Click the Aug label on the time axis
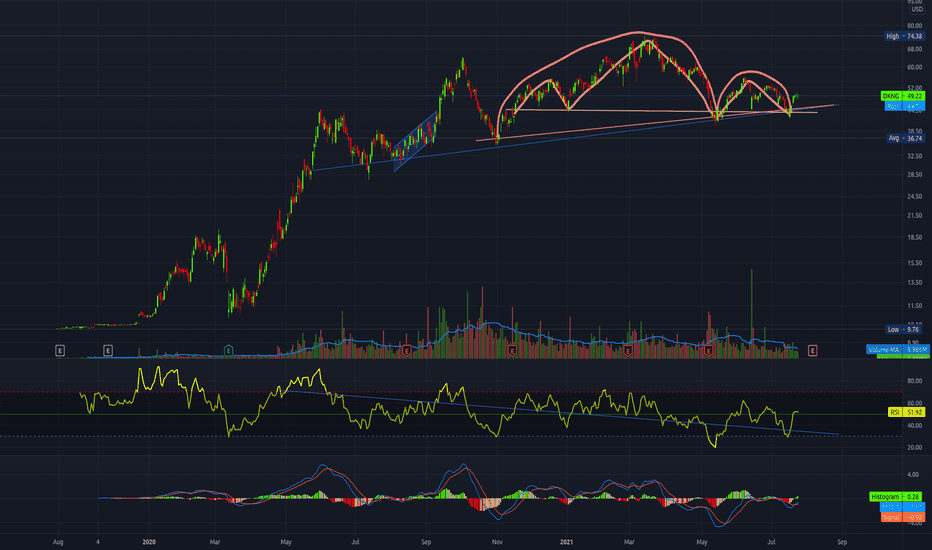 [58, 542]
